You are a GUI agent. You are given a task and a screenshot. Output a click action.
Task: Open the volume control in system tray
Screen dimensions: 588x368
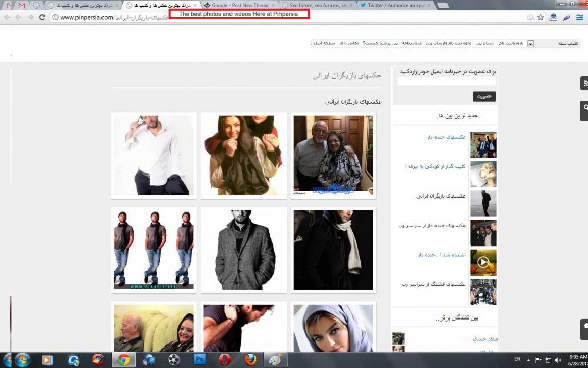(558, 360)
